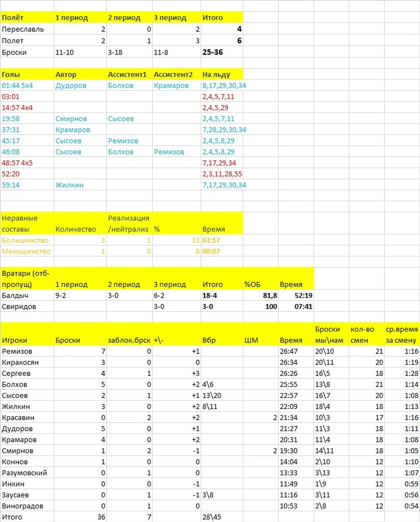The width and height of the screenshot is (420, 522).
Task: Select the ср.время за смену header
Action: click(402, 334)
